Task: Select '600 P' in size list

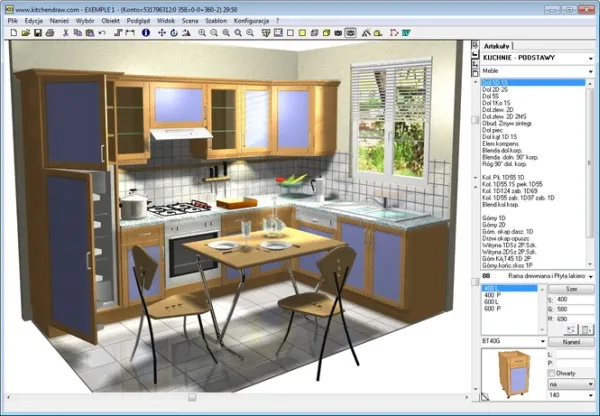Action: (492, 308)
